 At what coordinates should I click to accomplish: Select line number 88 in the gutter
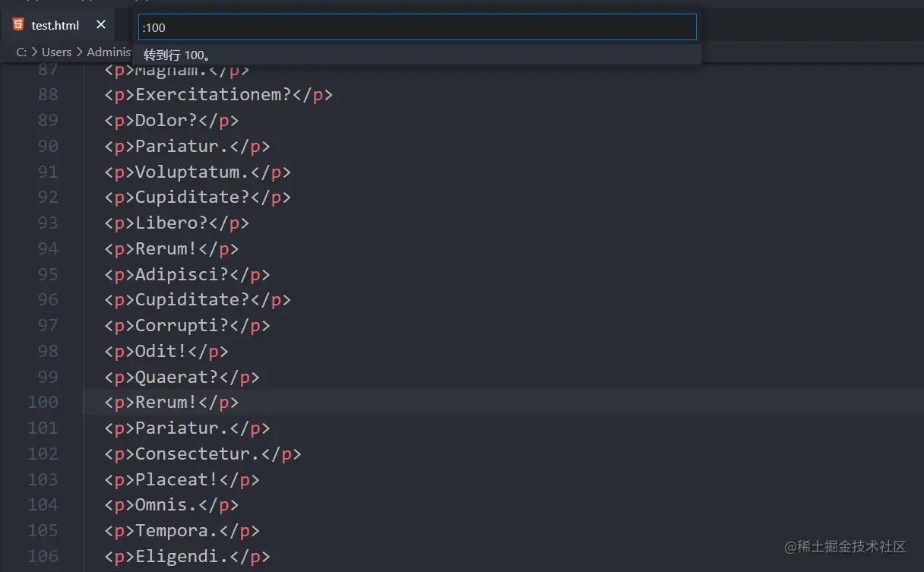pyautogui.click(x=47, y=95)
